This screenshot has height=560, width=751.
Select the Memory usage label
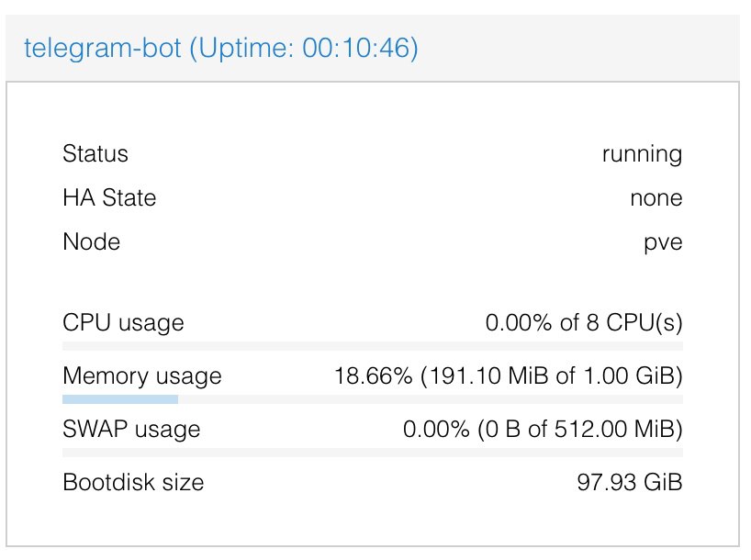coord(142,376)
